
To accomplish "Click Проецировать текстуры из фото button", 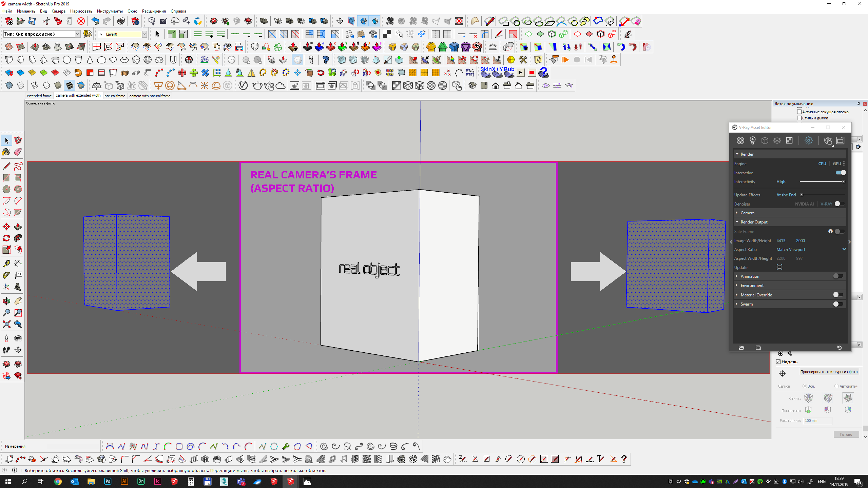I will click(x=829, y=372).
